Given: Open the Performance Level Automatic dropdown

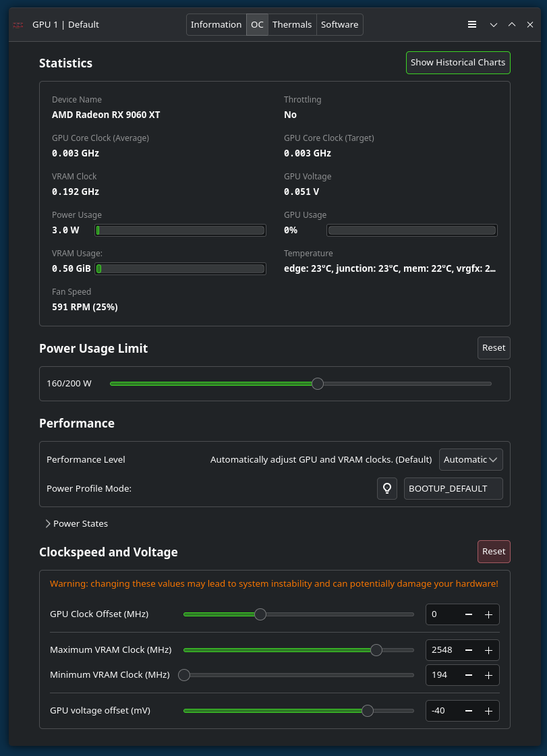Looking at the screenshot, I should click(x=471, y=459).
